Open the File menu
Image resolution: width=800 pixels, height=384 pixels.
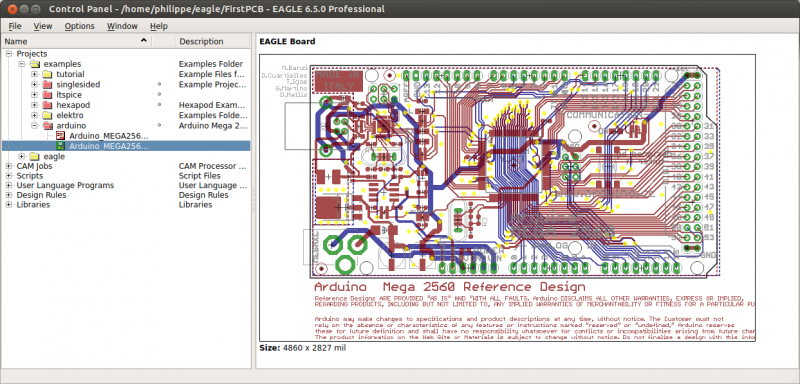[x=15, y=26]
